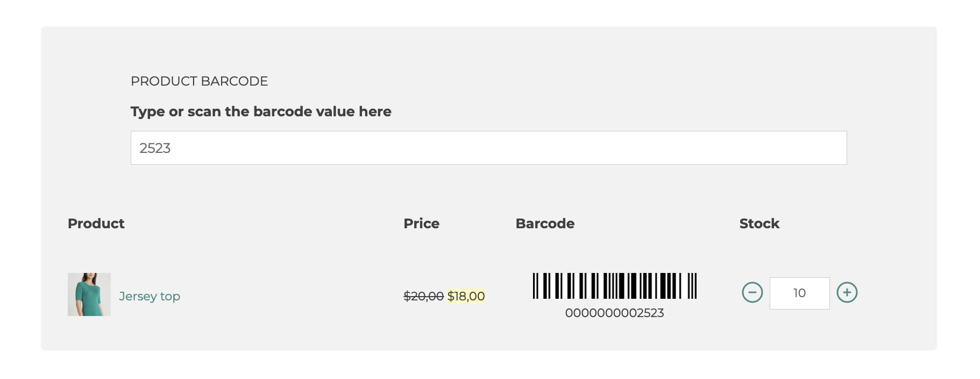Click the barcode image for Jersey top
This screenshot has height=379, width=980.
(614, 286)
